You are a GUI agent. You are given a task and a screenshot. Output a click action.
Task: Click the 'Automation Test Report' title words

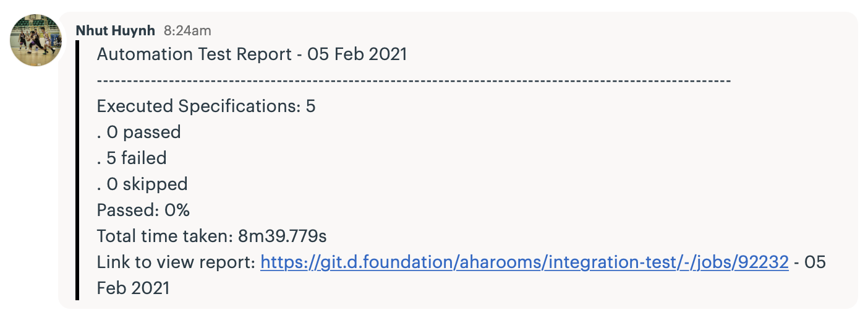pyautogui.click(x=194, y=54)
